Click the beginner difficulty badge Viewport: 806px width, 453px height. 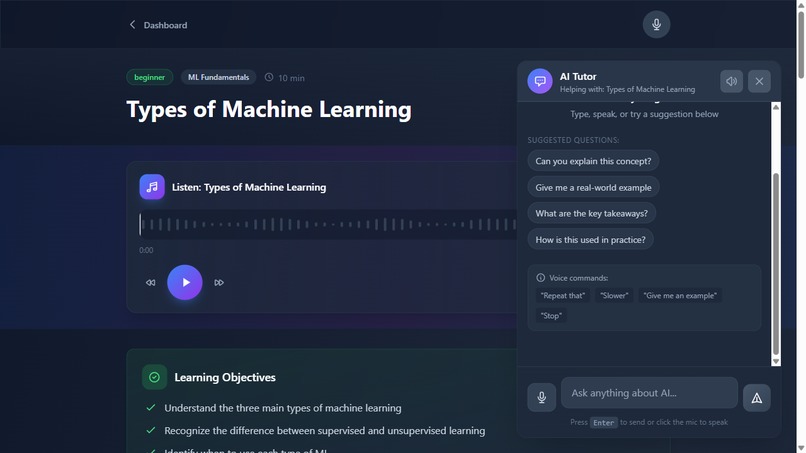pyautogui.click(x=150, y=77)
